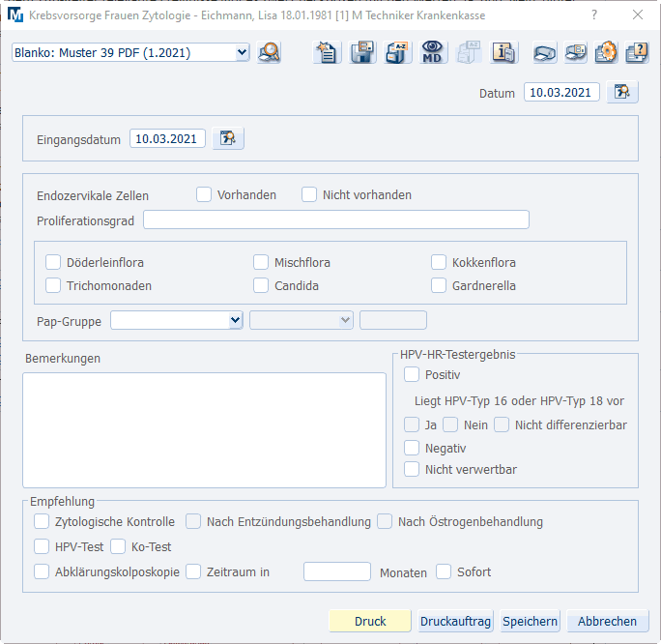Enable the Candida checkbox

click(261, 285)
